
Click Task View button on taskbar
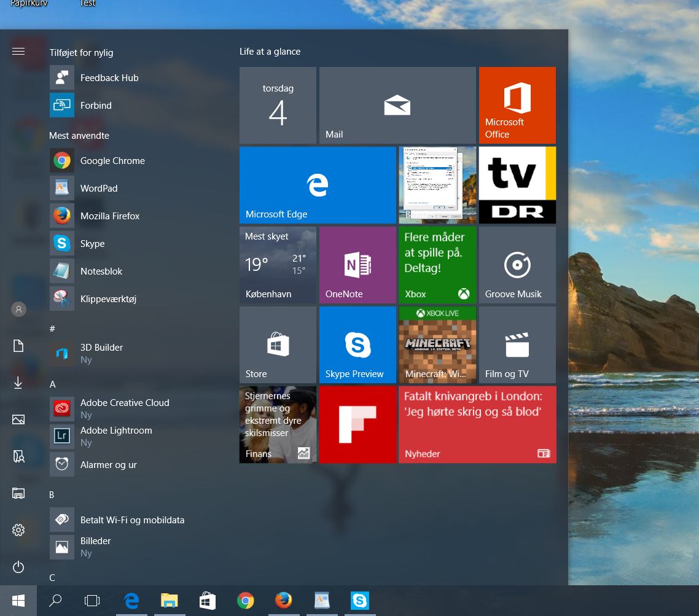92,600
